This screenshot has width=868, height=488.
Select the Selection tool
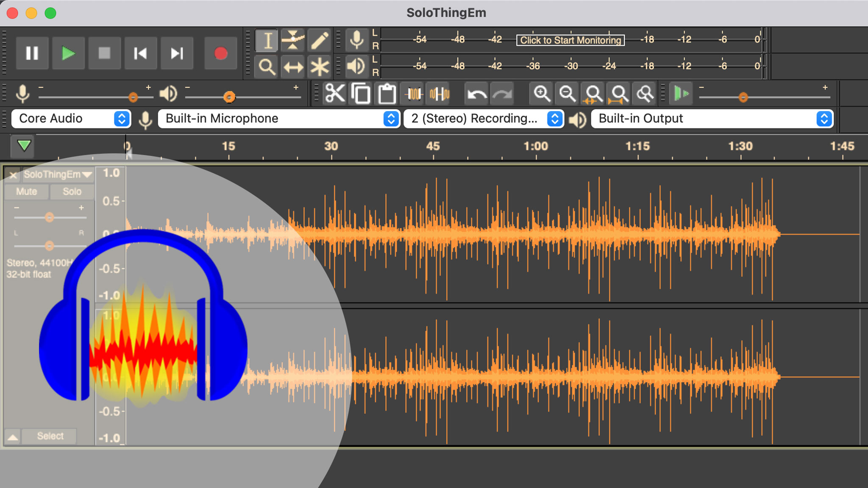pos(267,40)
